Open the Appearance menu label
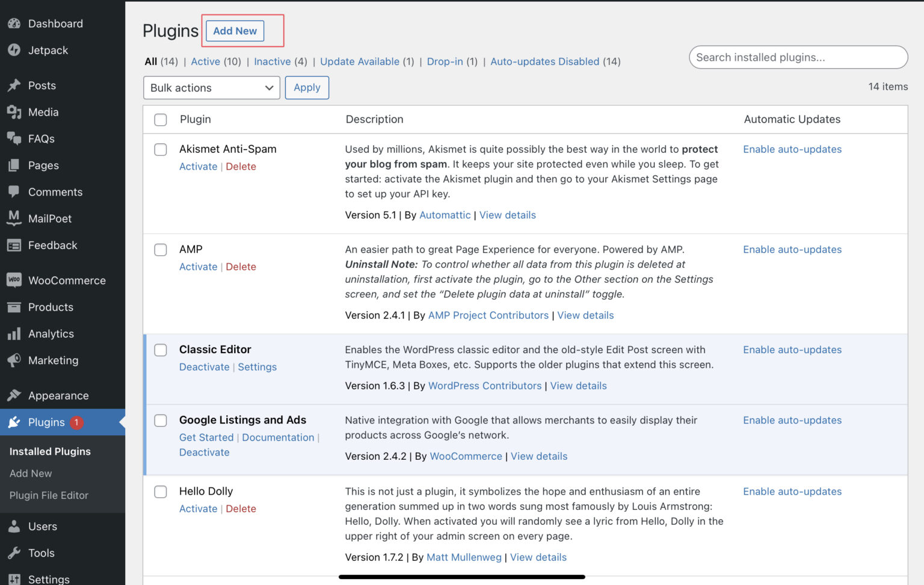The image size is (924, 585). pos(58,395)
